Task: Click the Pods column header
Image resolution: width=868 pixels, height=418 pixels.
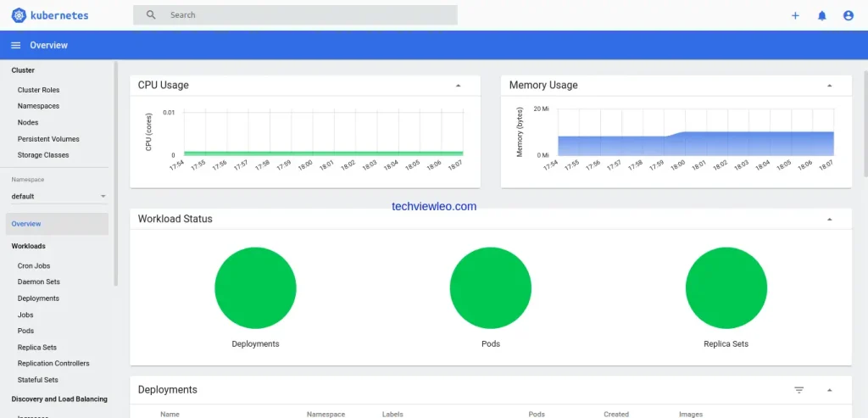Action: point(537,414)
